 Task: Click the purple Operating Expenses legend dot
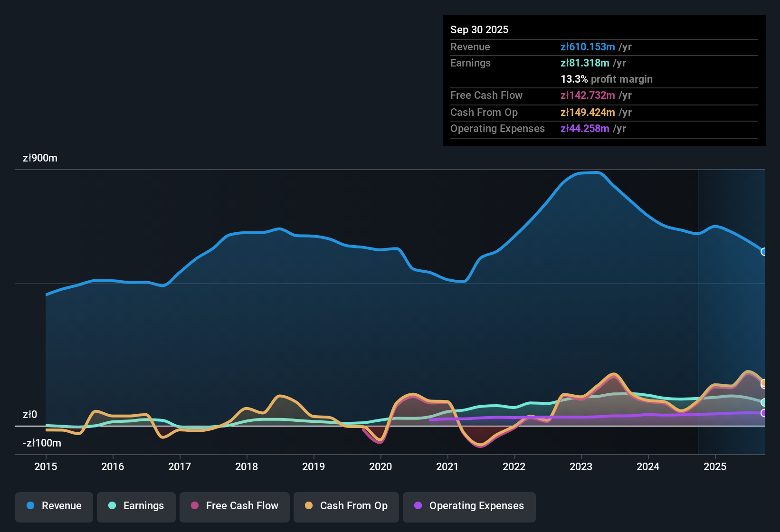click(418, 506)
